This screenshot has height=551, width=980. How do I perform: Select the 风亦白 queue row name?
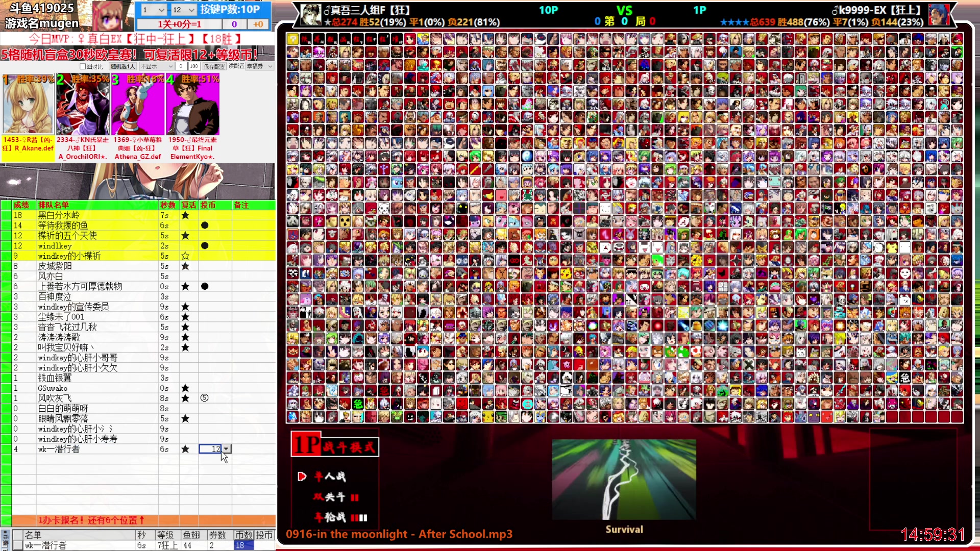pyautogui.click(x=51, y=277)
